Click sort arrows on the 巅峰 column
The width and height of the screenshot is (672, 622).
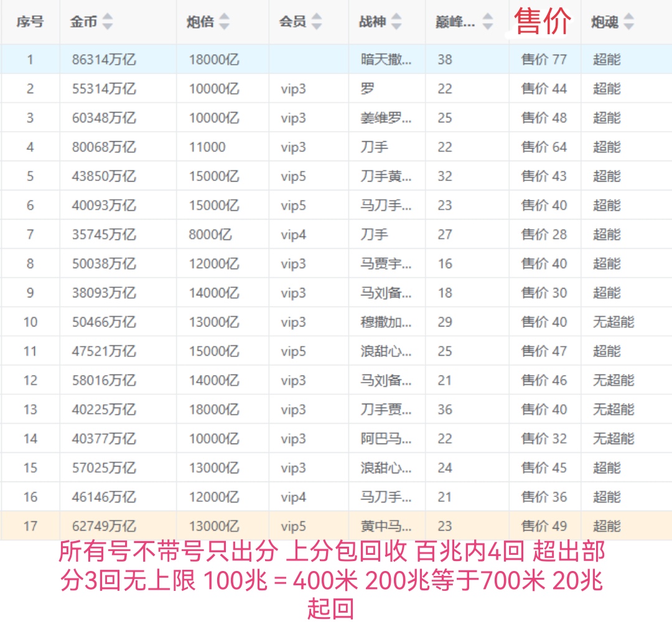(x=488, y=22)
